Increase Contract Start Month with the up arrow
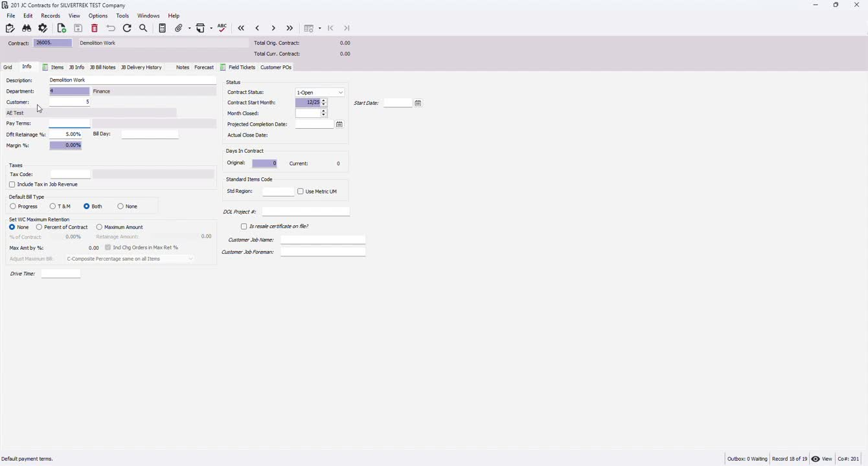Image resolution: width=868 pixels, height=466 pixels. tap(324, 101)
